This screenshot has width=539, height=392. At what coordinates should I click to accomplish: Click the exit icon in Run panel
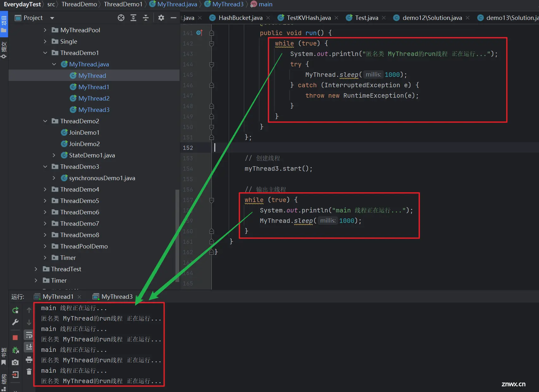[15, 375]
